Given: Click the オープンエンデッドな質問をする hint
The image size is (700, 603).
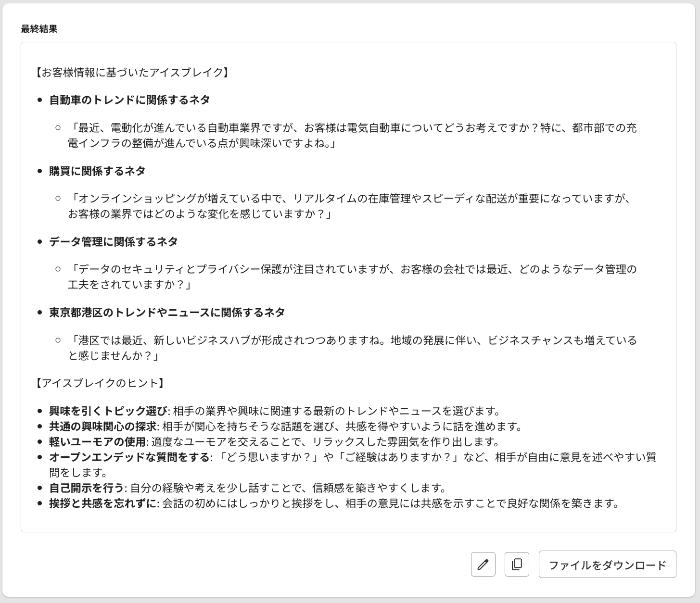Looking at the screenshot, I should tap(129, 457).
